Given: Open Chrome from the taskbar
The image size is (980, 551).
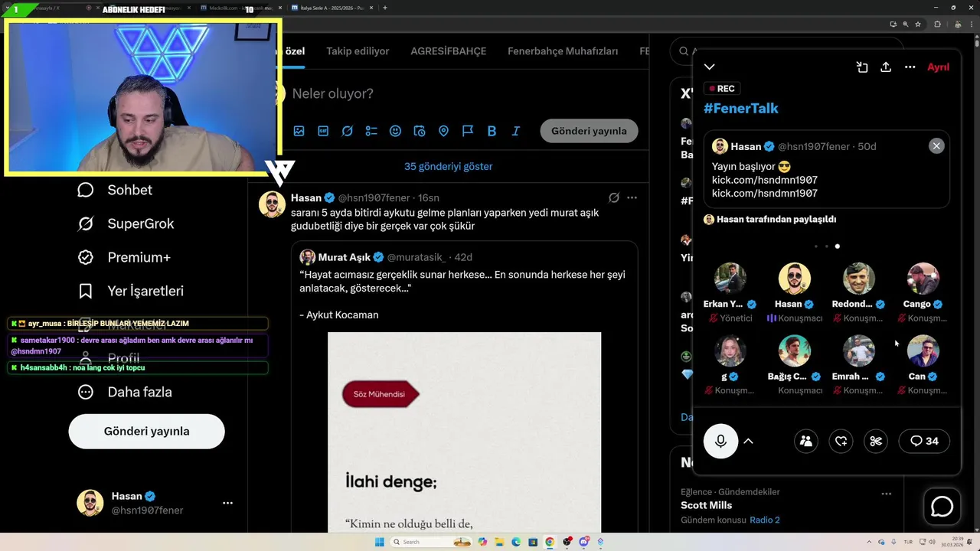Looking at the screenshot, I should (550, 542).
